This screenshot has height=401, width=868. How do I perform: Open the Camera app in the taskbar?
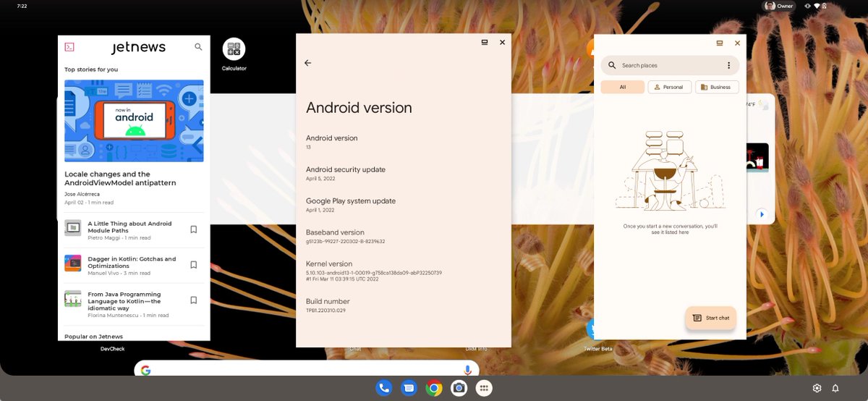pyautogui.click(x=459, y=388)
